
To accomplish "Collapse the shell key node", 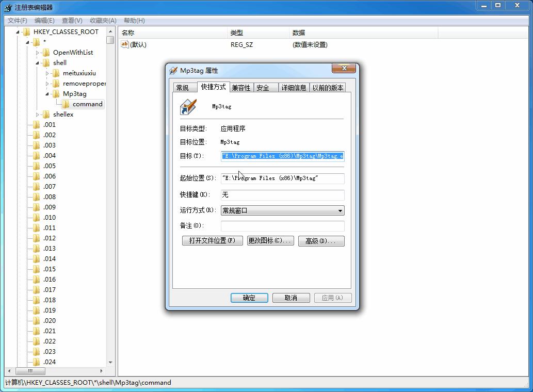I will point(37,63).
